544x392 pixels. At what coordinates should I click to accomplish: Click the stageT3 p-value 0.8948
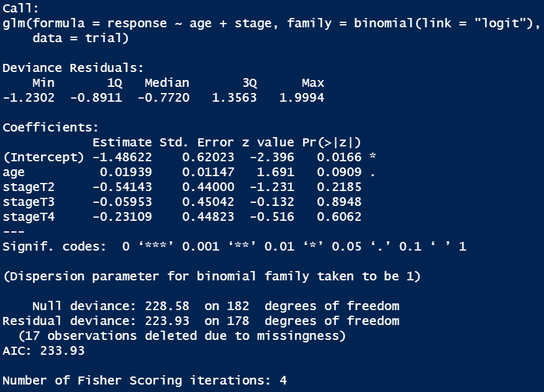[x=339, y=202]
